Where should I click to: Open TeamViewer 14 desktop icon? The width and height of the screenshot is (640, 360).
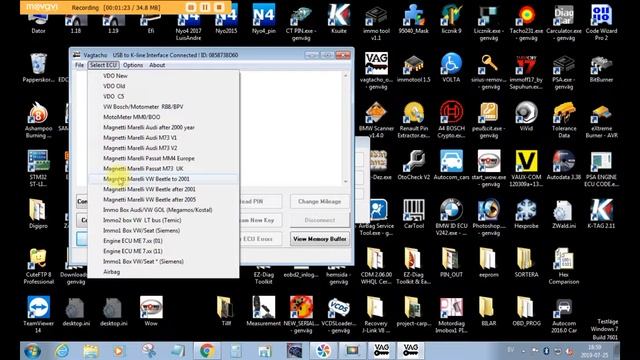(38, 315)
